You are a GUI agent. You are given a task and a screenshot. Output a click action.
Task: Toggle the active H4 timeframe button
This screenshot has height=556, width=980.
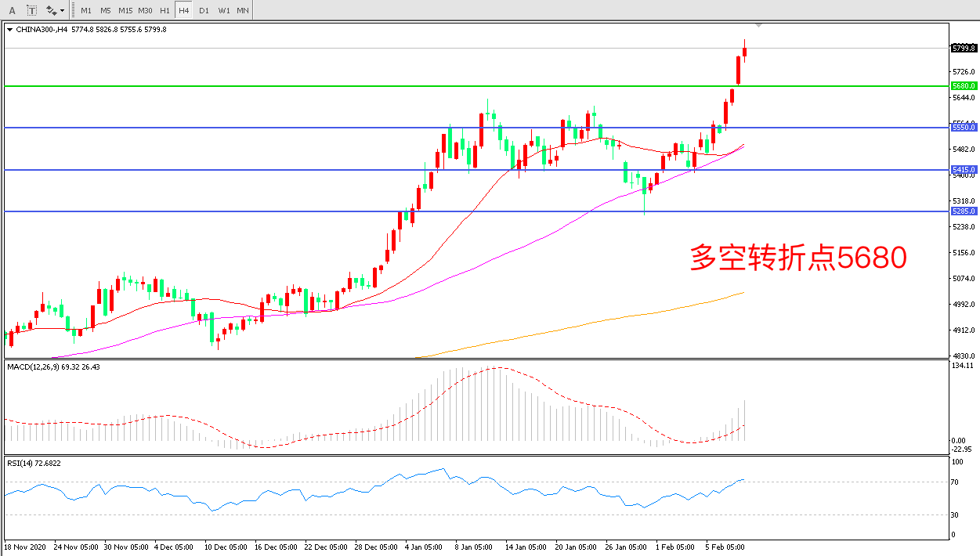click(183, 11)
